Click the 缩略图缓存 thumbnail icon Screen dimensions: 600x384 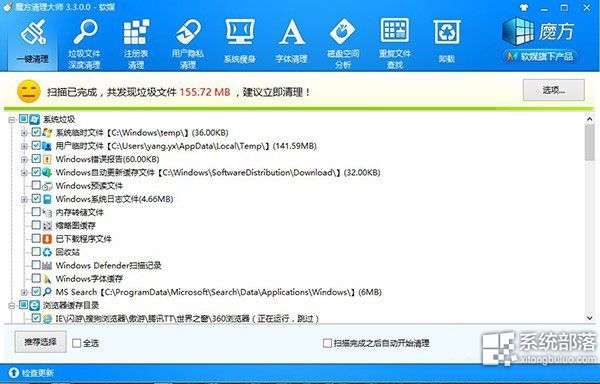coord(47,226)
